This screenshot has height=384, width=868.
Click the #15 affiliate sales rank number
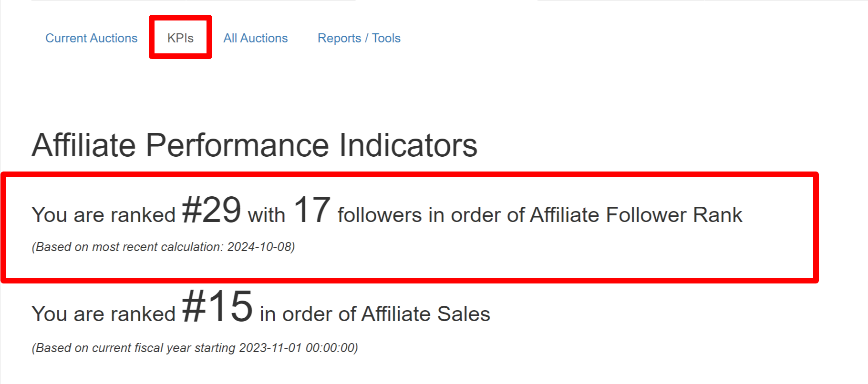[x=217, y=307]
